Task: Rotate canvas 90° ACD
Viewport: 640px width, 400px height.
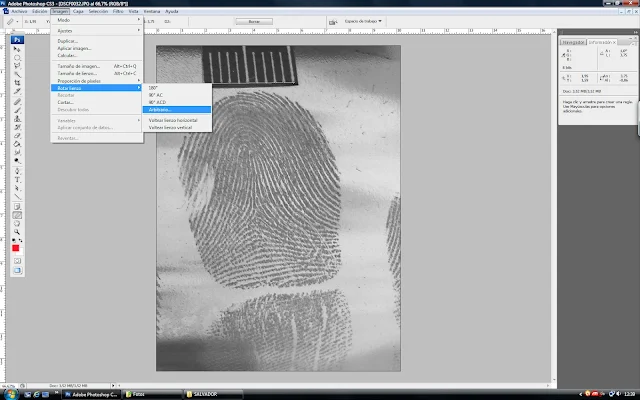Action: click(x=177, y=102)
